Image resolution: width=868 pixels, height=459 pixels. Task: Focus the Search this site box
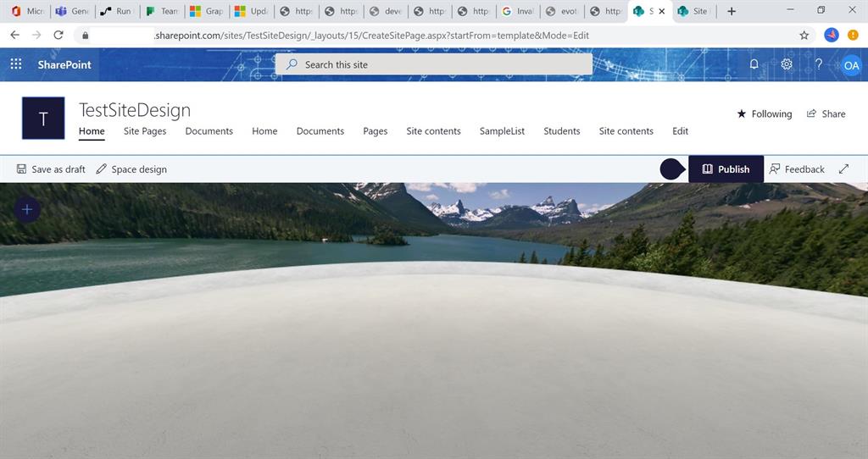tap(434, 64)
